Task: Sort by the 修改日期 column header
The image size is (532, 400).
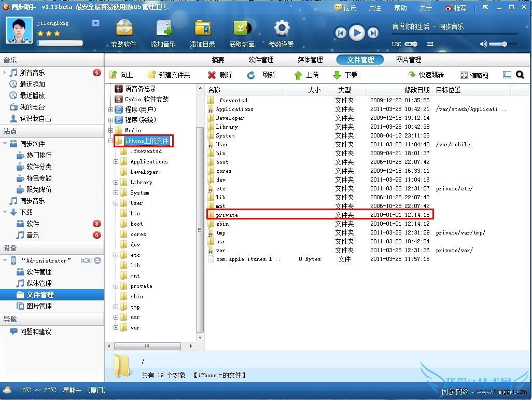Action: [x=417, y=90]
